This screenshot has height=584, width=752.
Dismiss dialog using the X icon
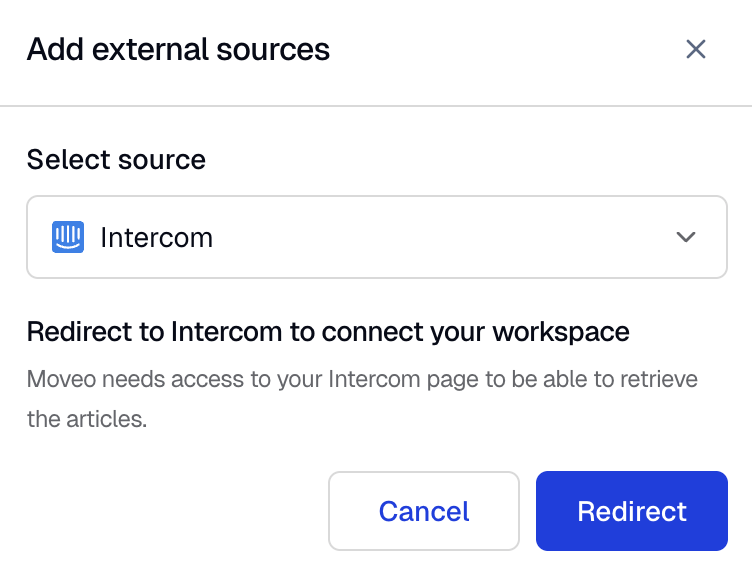tap(695, 49)
